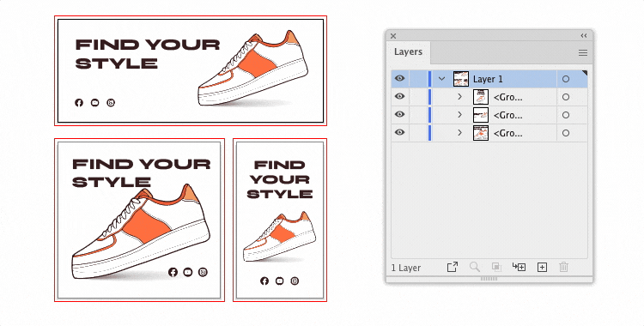Screen dimensions: 644x326
Task: Click target circle of the bottom group row
Action: 566,133
